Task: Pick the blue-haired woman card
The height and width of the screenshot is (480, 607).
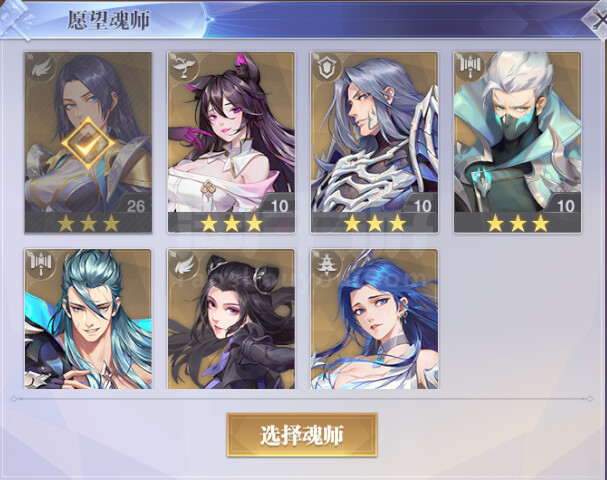Action: pyautogui.click(x=374, y=319)
